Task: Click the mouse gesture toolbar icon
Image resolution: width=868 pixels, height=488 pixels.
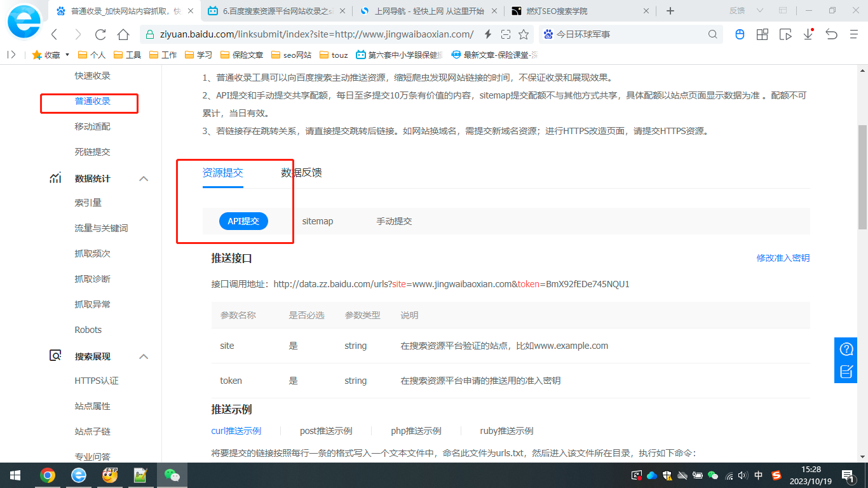Action: 740,34
